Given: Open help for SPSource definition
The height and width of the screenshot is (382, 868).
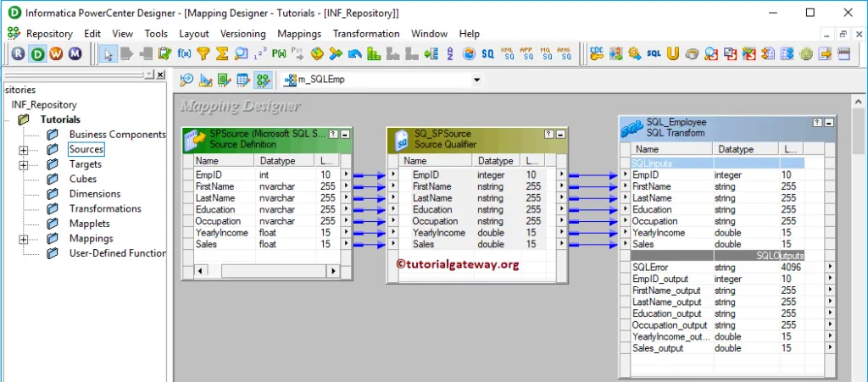Looking at the screenshot, I should [333, 134].
